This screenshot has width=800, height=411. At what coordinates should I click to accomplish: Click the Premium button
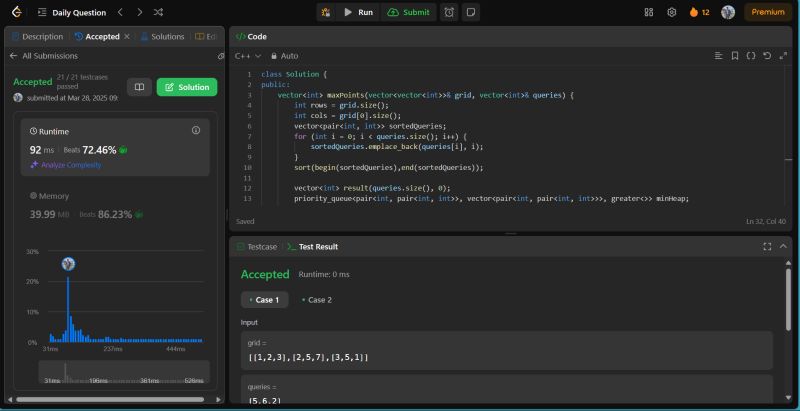tap(768, 12)
